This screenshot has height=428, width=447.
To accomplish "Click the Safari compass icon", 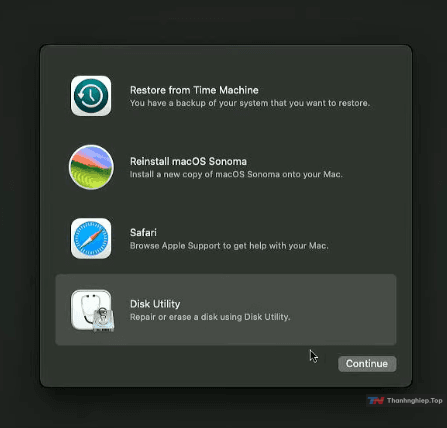I will (x=91, y=238).
